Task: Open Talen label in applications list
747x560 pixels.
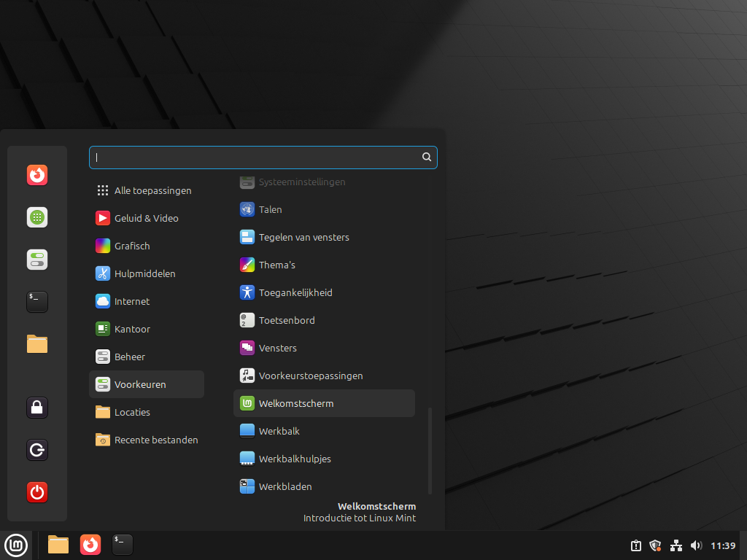Action: coord(270,209)
